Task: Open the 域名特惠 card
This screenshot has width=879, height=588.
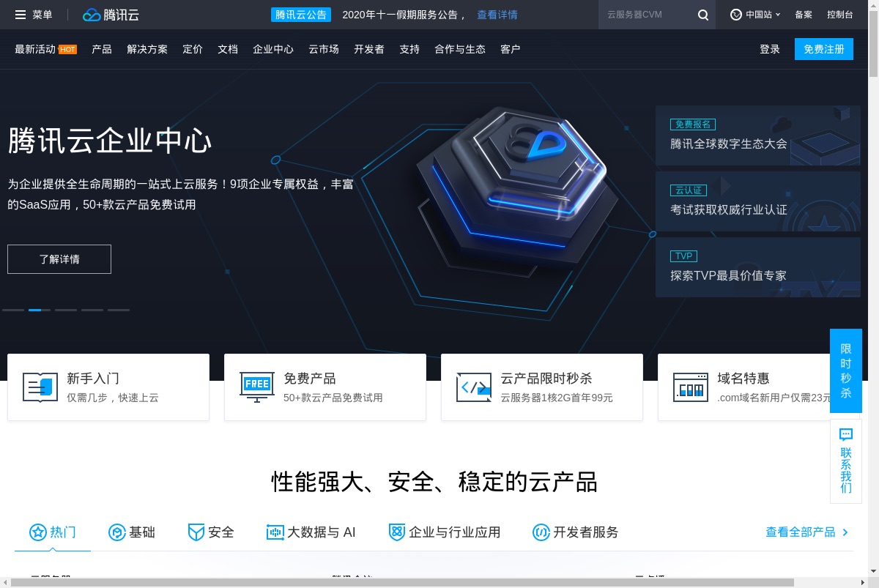Action: click(759, 387)
